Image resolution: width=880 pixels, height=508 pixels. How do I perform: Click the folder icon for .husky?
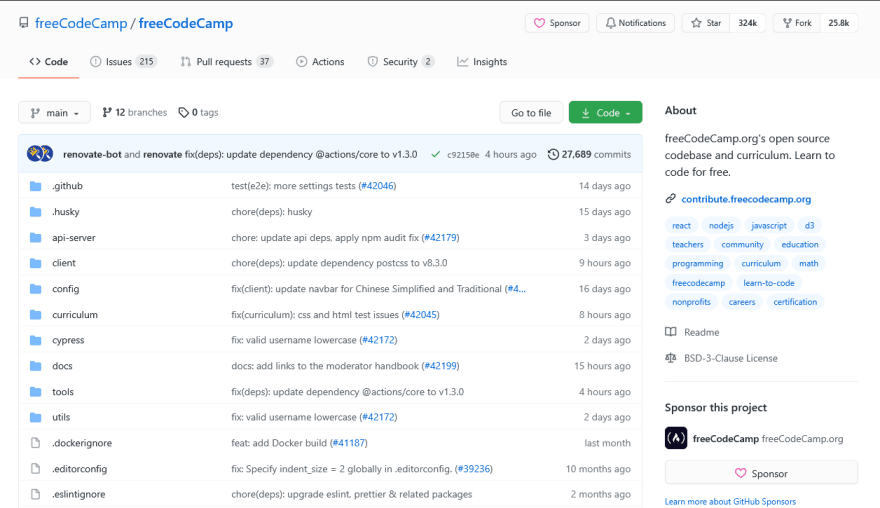click(x=35, y=212)
